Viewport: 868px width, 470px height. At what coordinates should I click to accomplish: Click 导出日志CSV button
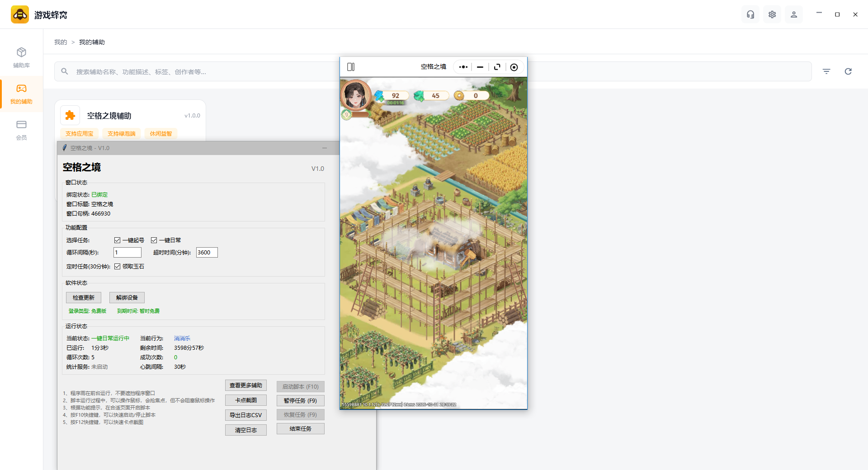click(x=246, y=415)
